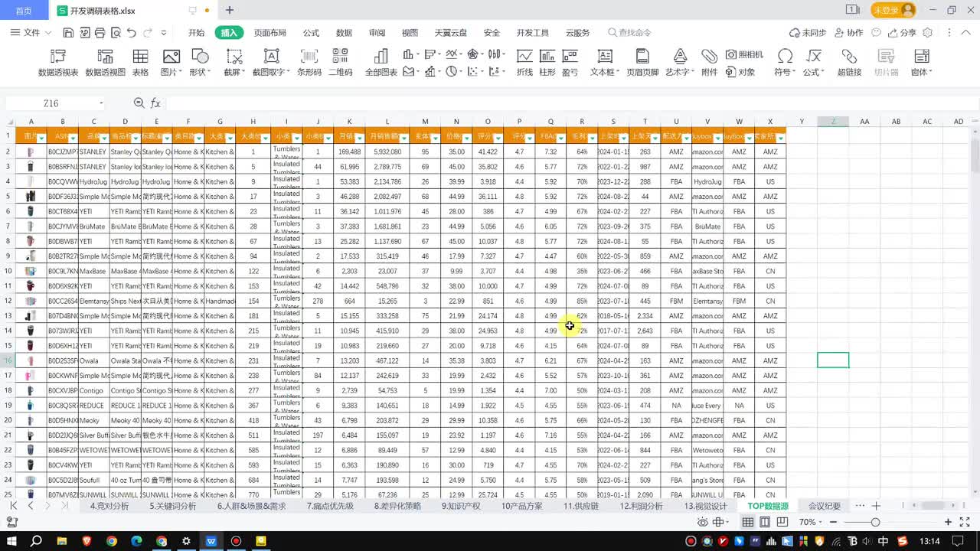Switch to the 页面布局 ribbon tab

(270, 33)
